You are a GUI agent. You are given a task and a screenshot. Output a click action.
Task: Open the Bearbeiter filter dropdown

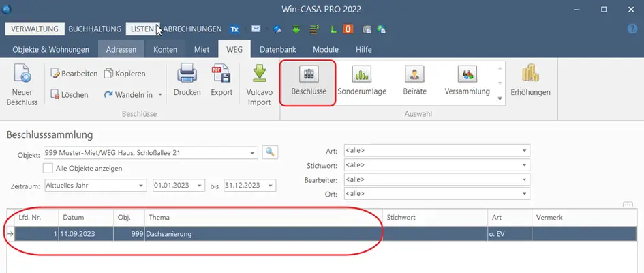pos(524,179)
